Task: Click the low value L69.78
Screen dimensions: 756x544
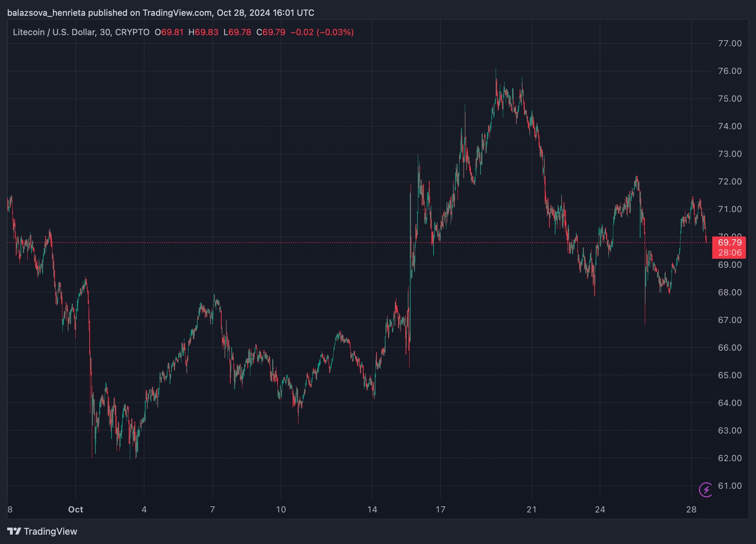Action: 237,32
